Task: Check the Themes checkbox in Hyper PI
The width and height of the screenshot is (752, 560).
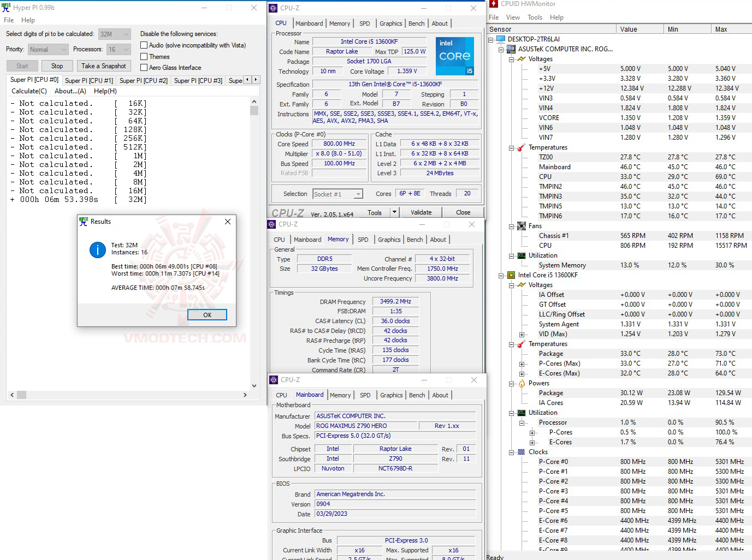Action: [144, 56]
